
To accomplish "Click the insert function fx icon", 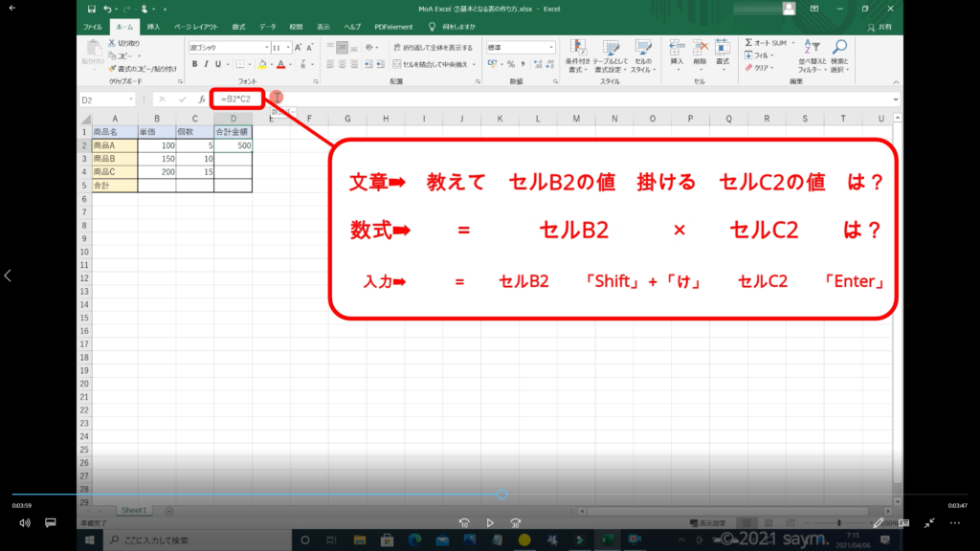I will [201, 99].
